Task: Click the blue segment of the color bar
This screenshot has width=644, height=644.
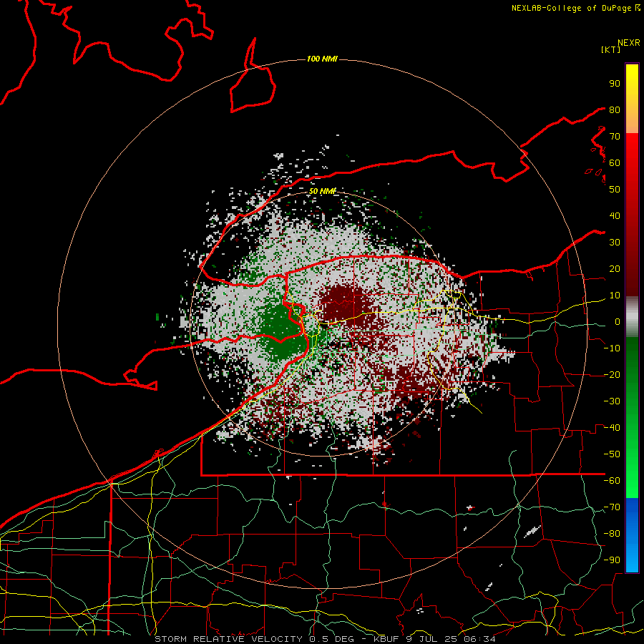Action: [632, 535]
